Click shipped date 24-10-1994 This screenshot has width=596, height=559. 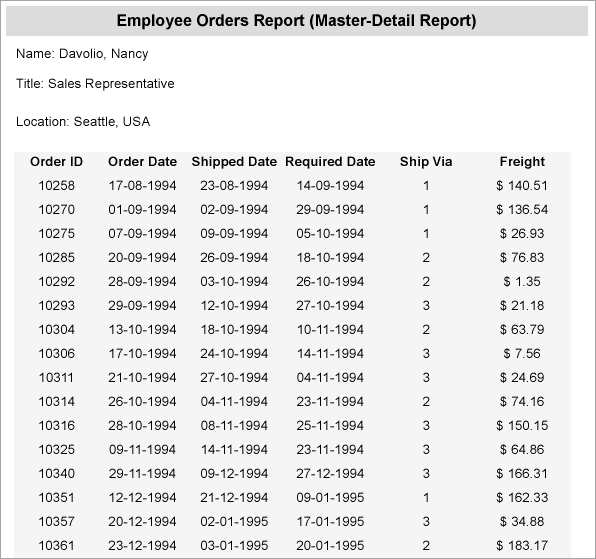[234, 353]
